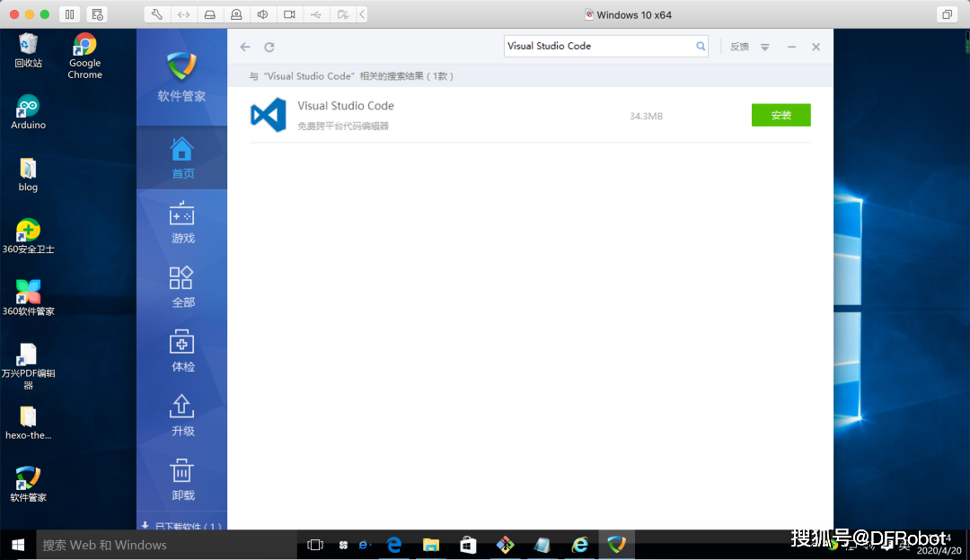This screenshot has width=970, height=560.
Task: Click the 34.3MB size text
Action: pos(646,116)
